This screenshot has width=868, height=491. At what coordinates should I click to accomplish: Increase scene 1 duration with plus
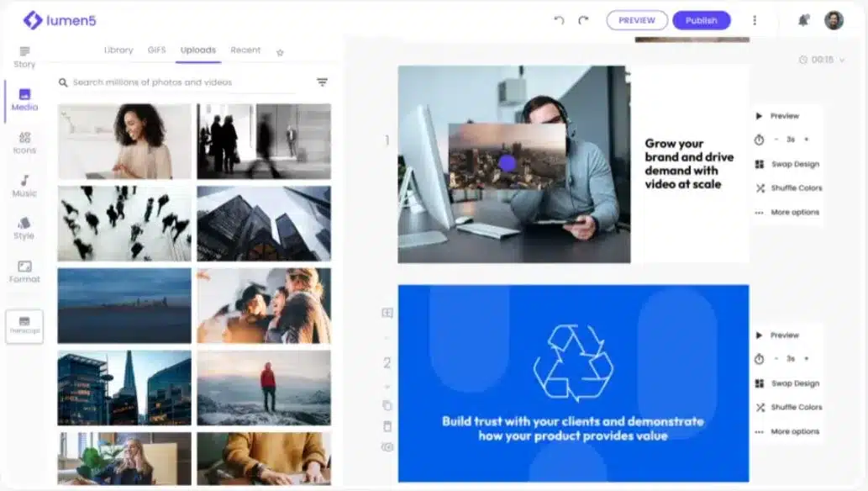[807, 140]
